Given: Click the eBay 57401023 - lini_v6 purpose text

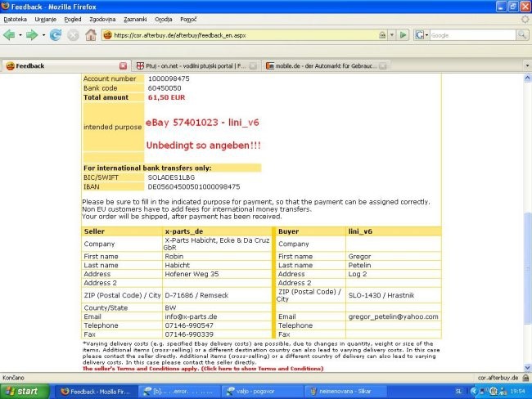Looking at the screenshot, I should click(202, 123).
